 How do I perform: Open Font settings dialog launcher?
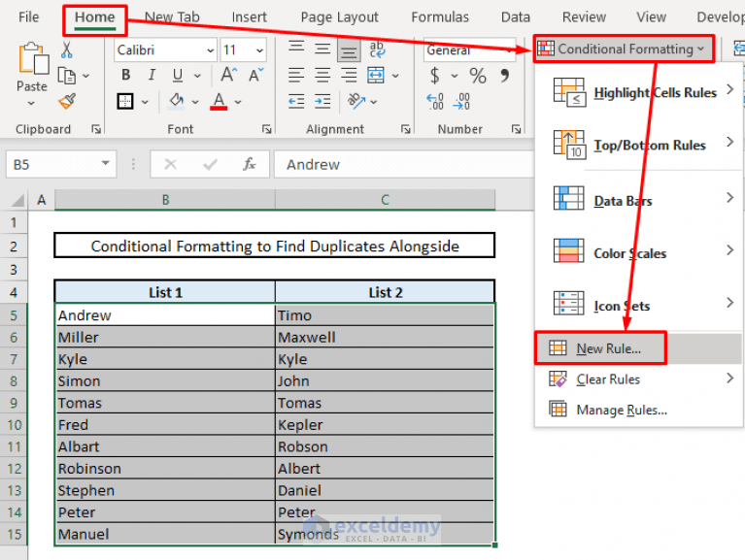click(x=266, y=129)
